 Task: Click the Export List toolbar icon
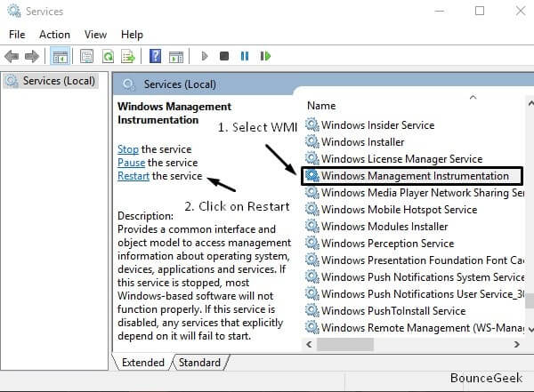click(x=128, y=56)
